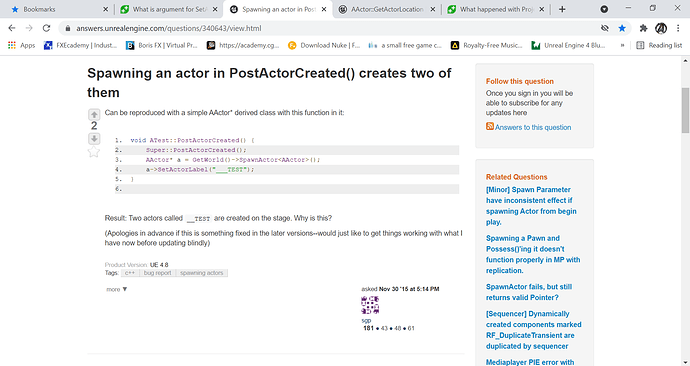Open sgp user avatar image
The image size is (690, 366).
370,305
